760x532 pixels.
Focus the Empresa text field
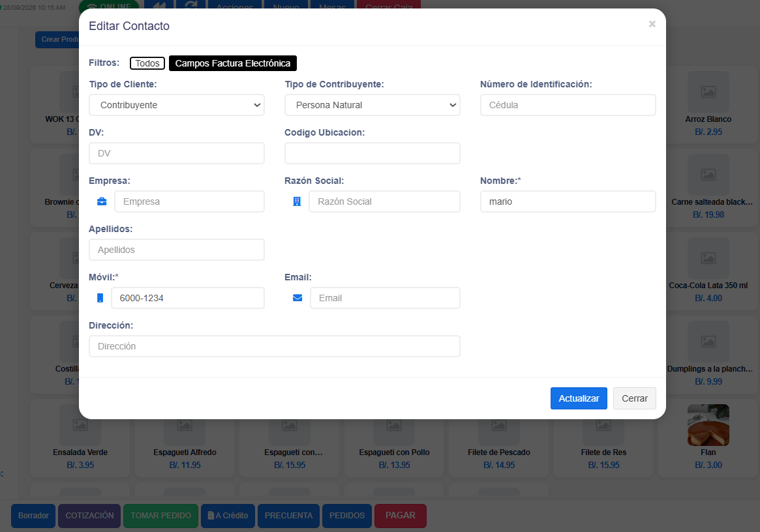point(190,201)
